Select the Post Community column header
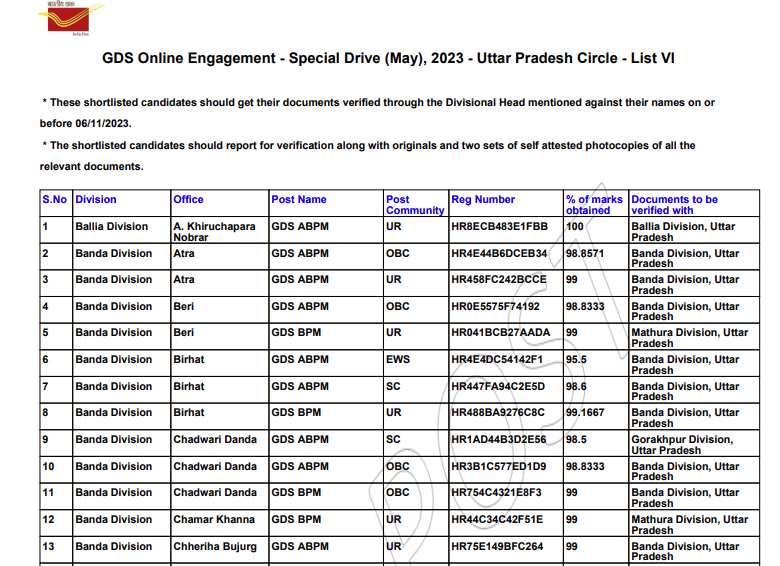 [414, 205]
